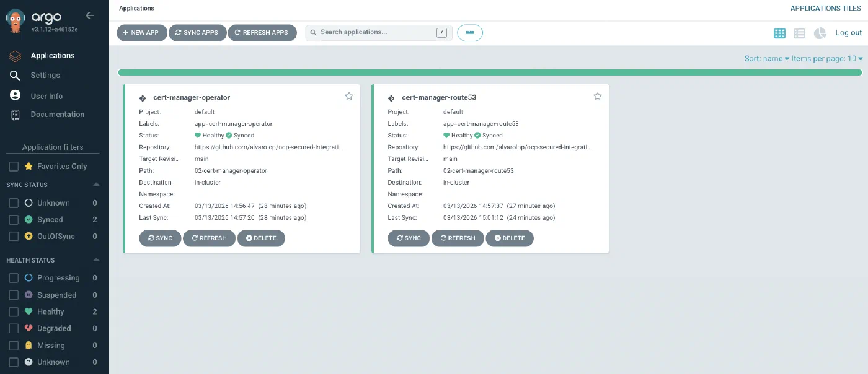
Task: Create a new app with NEW APP
Action: click(142, 33)
